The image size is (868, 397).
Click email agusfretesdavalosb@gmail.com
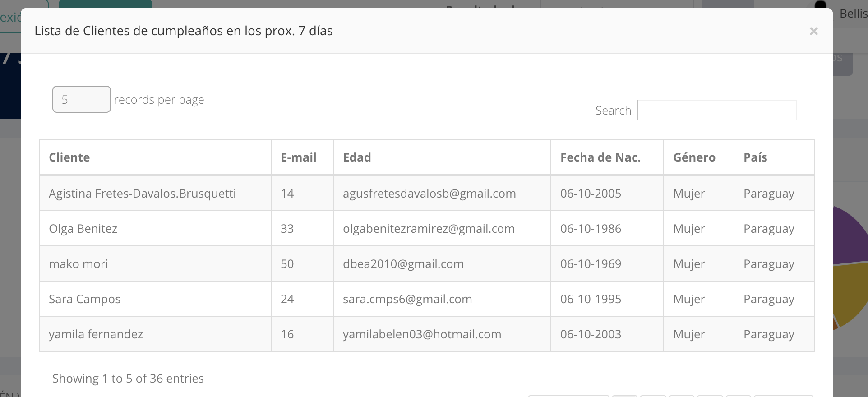coord(429,194)
